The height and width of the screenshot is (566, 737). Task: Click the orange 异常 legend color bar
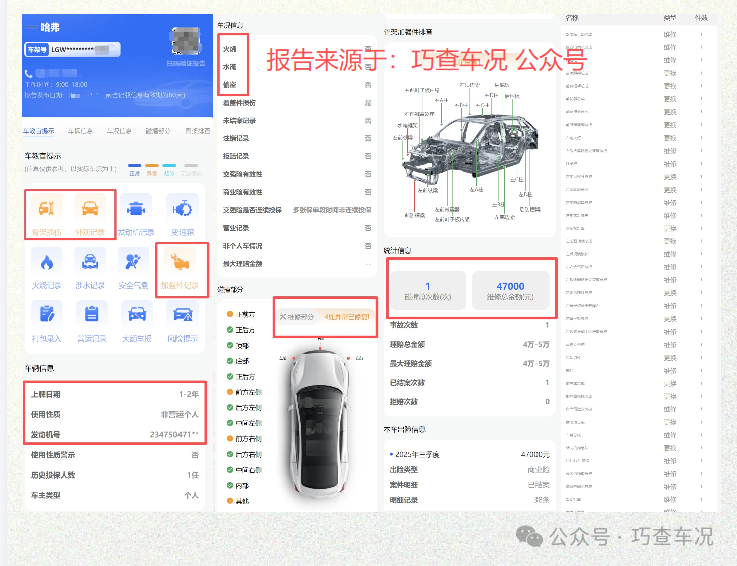(x=152, y=165)
